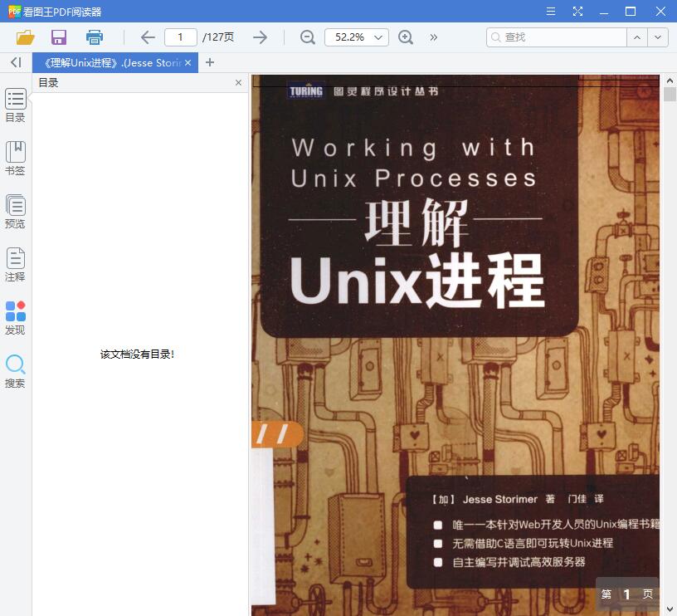Click the 查找 search input field
Viewport: 677px width, 616px height.
click(556, 37)
